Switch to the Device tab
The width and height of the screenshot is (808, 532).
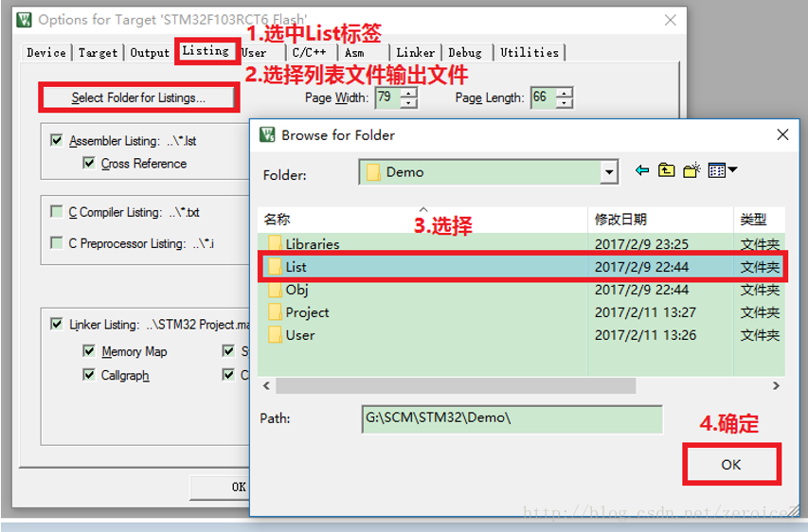tap(46, 52)
